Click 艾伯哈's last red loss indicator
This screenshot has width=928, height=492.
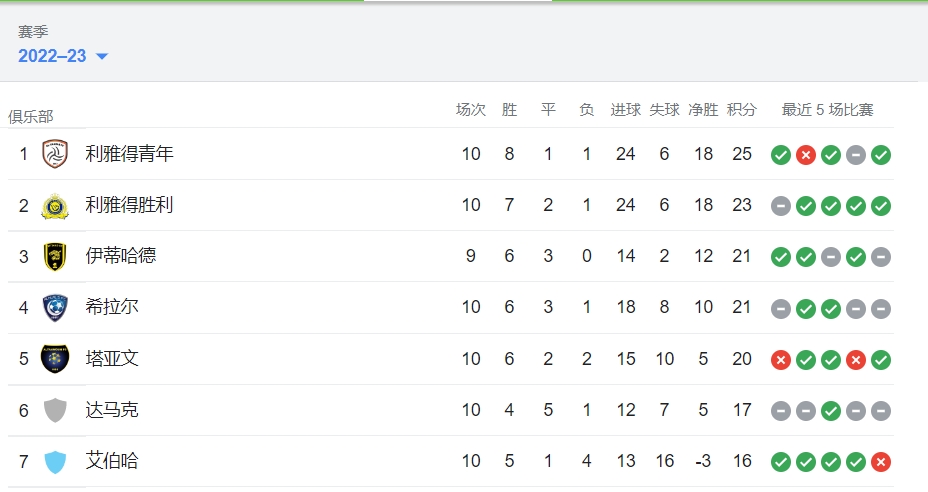[881, 462]
